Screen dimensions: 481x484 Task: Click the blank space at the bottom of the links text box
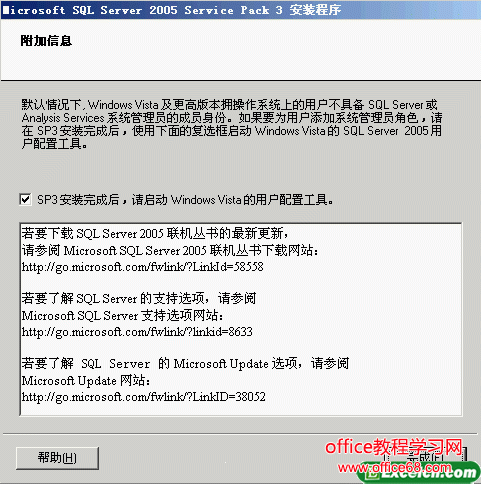point(241,409)
